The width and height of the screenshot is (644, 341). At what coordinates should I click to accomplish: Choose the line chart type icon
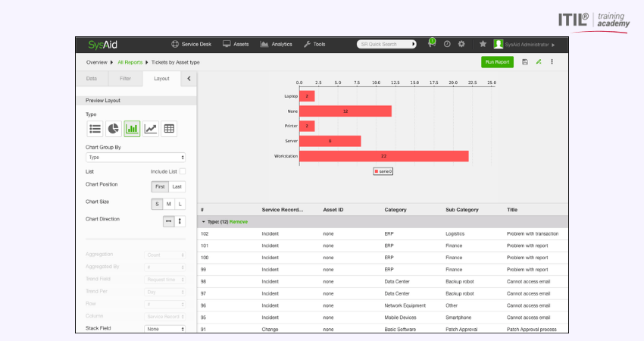(151, 129)
